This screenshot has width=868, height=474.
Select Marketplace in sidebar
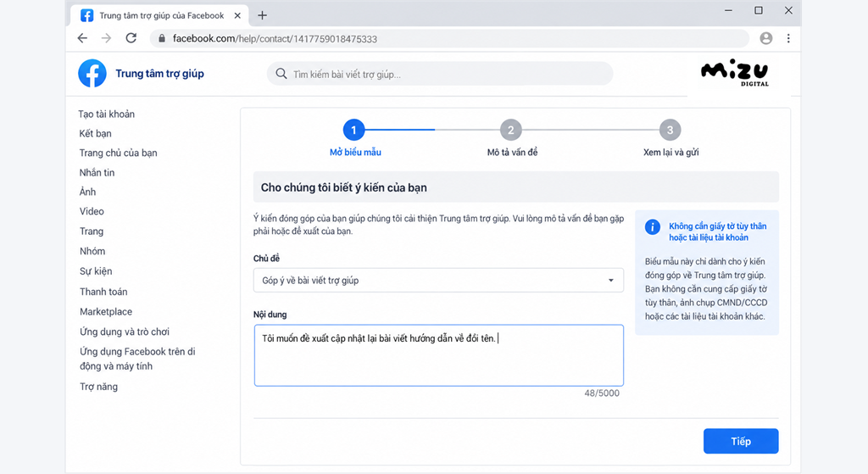[x=106, y=312]
